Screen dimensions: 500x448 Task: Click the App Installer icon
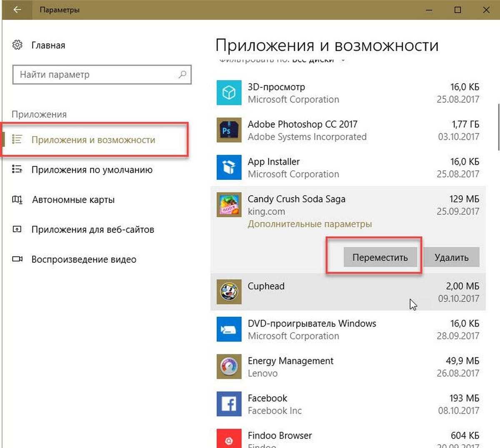(229, 167)
